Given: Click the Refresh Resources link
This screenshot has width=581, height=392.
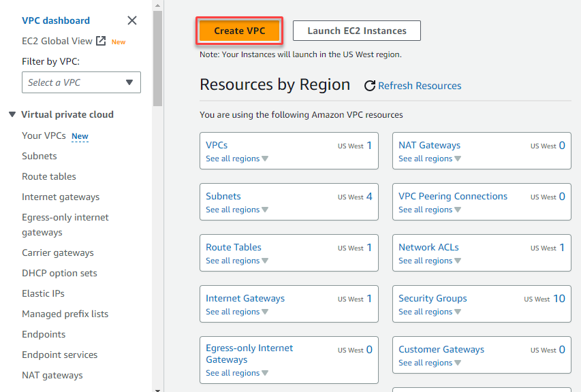Looking at the screenshot, I should [x=420, y=86].
